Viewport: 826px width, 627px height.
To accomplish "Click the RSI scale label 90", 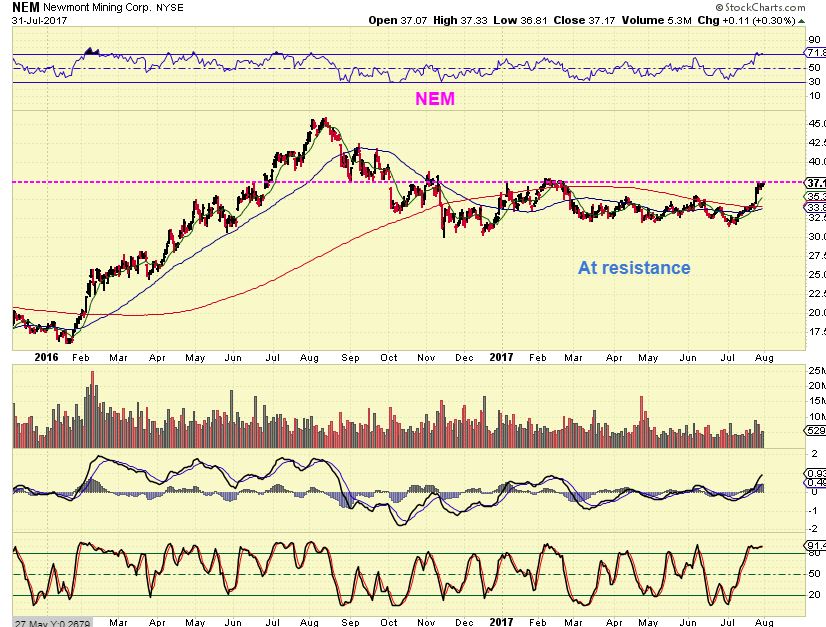I will coord(814,40).
